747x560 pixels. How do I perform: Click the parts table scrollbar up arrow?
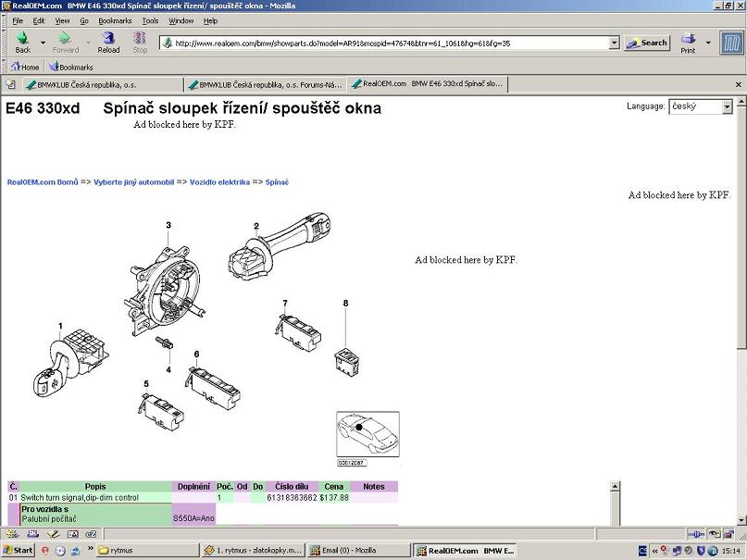pyautogui.click(x=615, y=486)
